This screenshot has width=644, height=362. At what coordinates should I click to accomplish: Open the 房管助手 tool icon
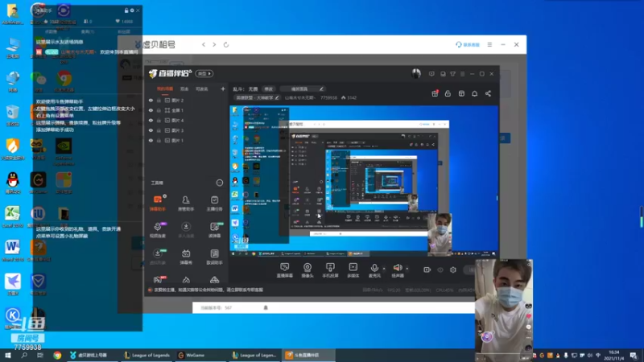[x=186, y=203]
